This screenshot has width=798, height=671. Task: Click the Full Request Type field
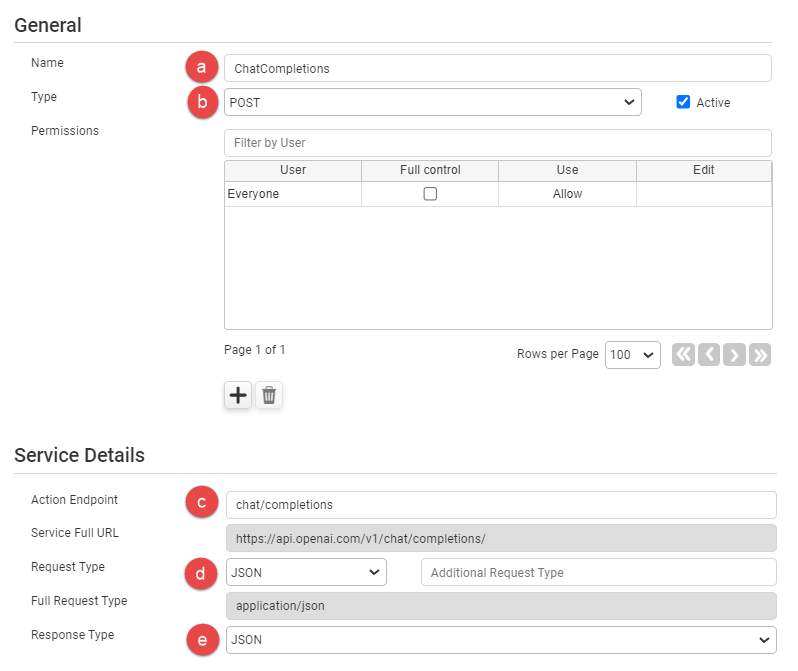click(501, 606)
